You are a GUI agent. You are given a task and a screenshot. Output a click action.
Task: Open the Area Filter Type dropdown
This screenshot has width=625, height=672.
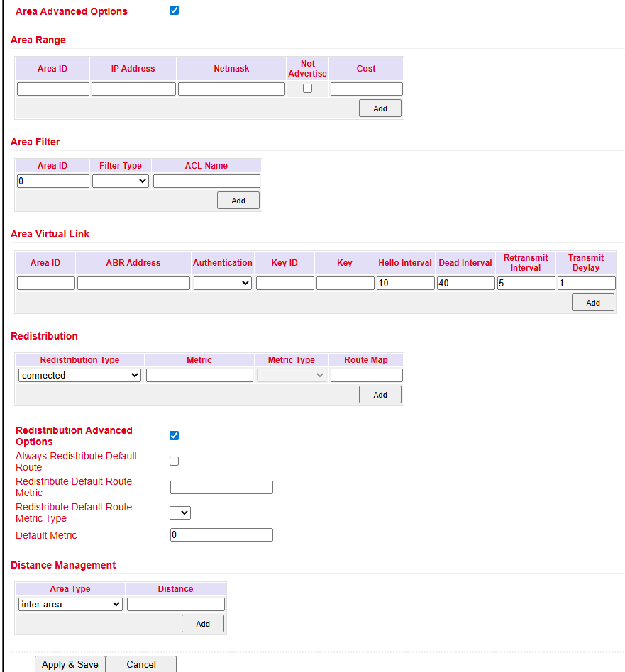121,181
